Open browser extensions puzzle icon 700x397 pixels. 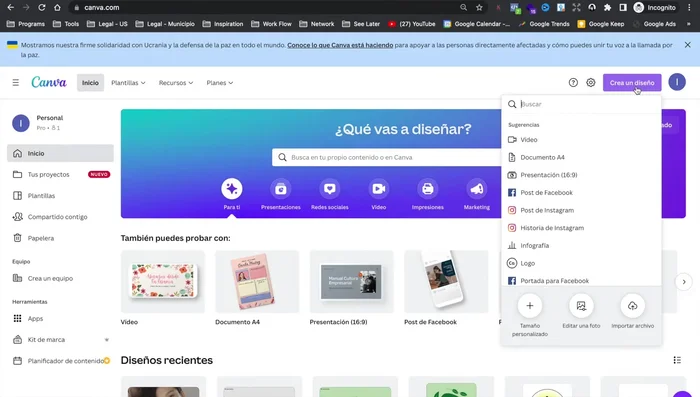click(607, 8)
